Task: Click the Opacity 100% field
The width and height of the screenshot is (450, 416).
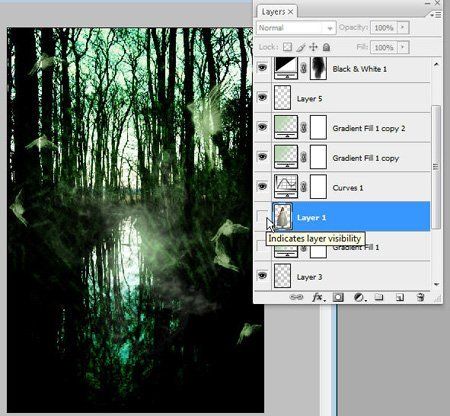Action: (x=384, y=27)
